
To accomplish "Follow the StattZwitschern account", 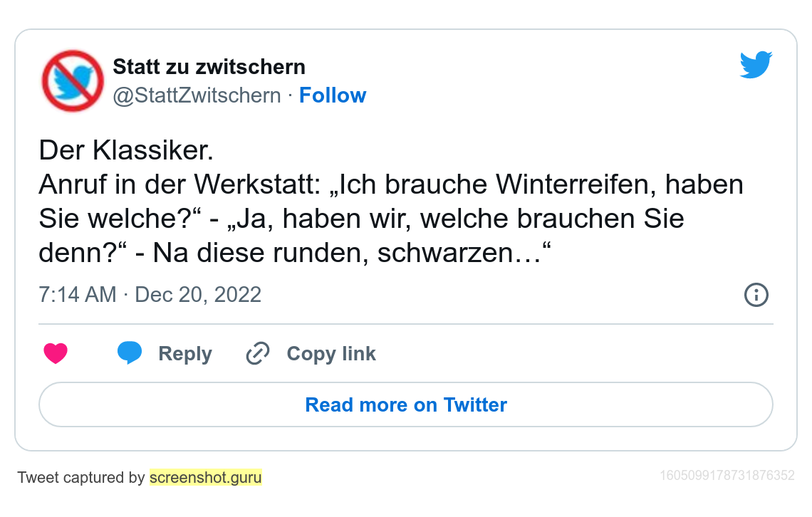I will pyautogui.click(x=333, y=95).
